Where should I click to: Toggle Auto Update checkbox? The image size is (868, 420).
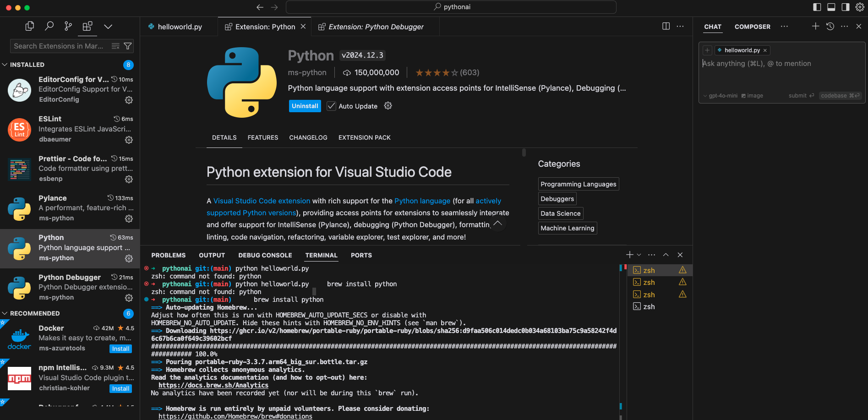331,106
